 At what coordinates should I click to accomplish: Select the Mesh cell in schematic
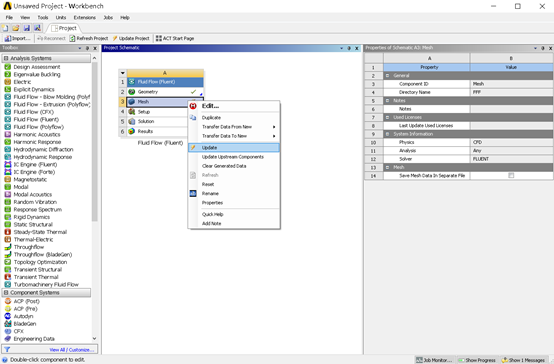point(165,102)
